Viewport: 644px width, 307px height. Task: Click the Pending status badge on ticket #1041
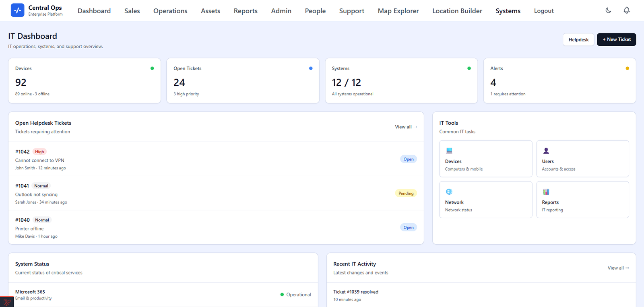pos(406,194)
